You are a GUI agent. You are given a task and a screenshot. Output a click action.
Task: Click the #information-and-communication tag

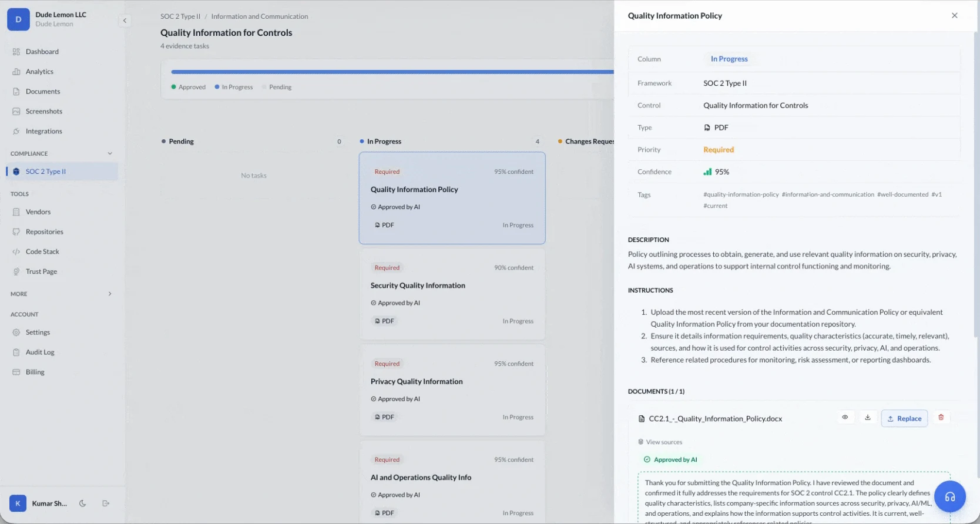[828, 194]
